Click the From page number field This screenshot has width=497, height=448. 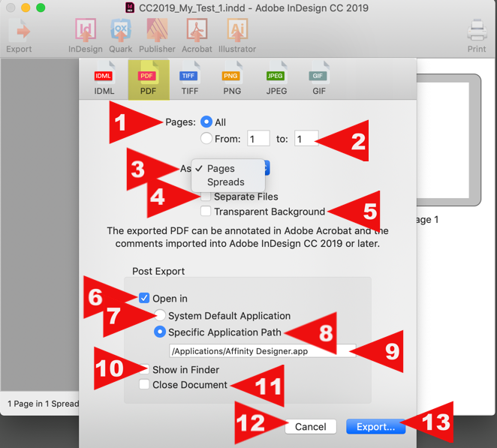click(258, 139)
